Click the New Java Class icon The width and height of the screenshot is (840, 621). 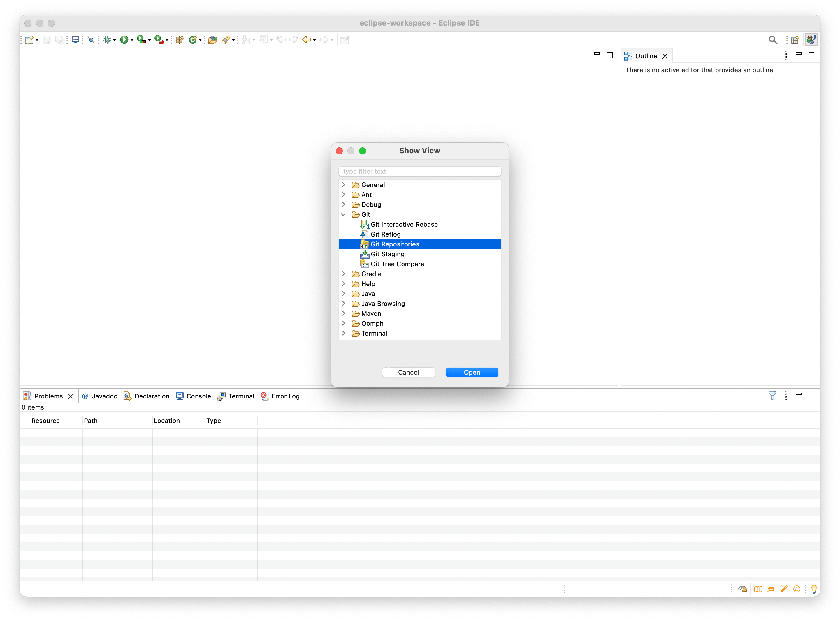tap(193, 40)
